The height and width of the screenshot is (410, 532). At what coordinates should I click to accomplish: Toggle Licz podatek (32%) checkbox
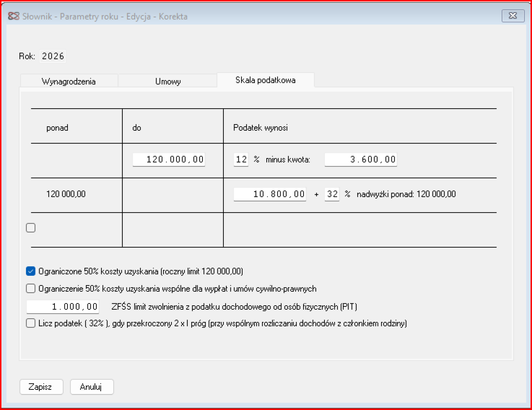click(31, 323)
